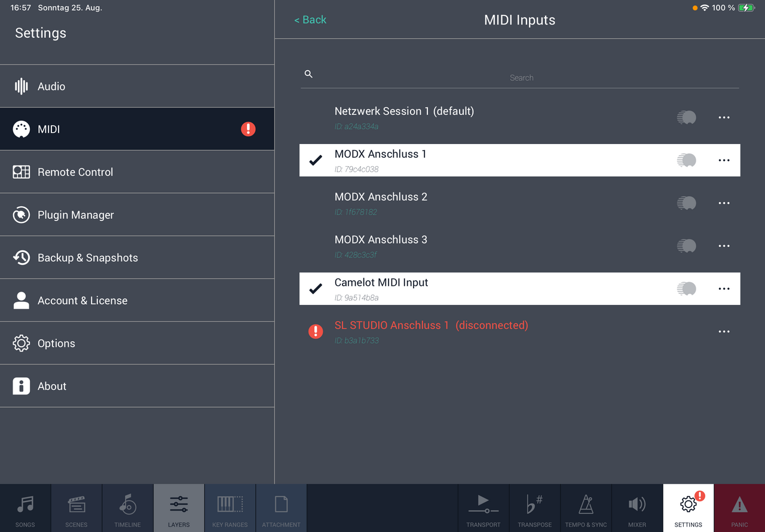
Task: Click the ID: 79c4c038 text
Action: point(356,169)
